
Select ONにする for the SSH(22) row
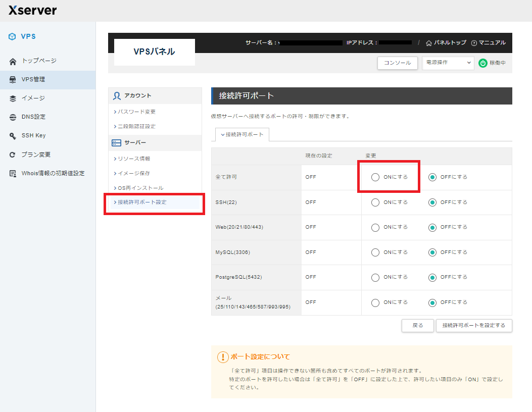point(375,202)
